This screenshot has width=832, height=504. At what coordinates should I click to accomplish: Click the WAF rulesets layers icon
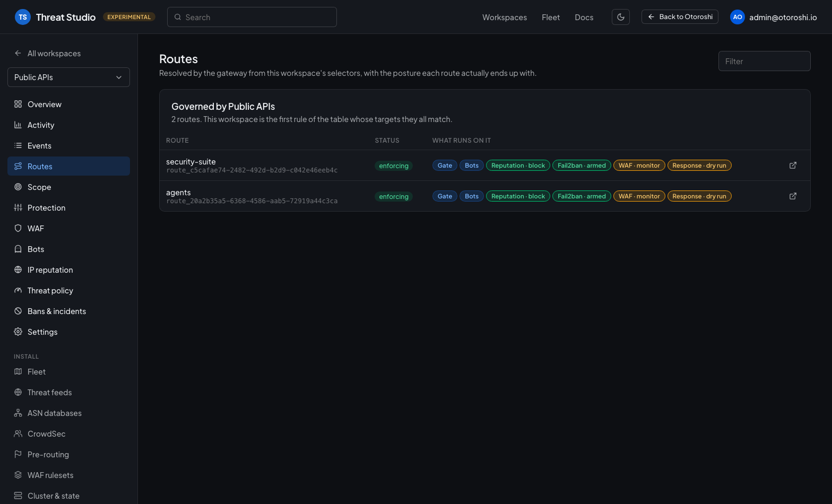[18, 475]
